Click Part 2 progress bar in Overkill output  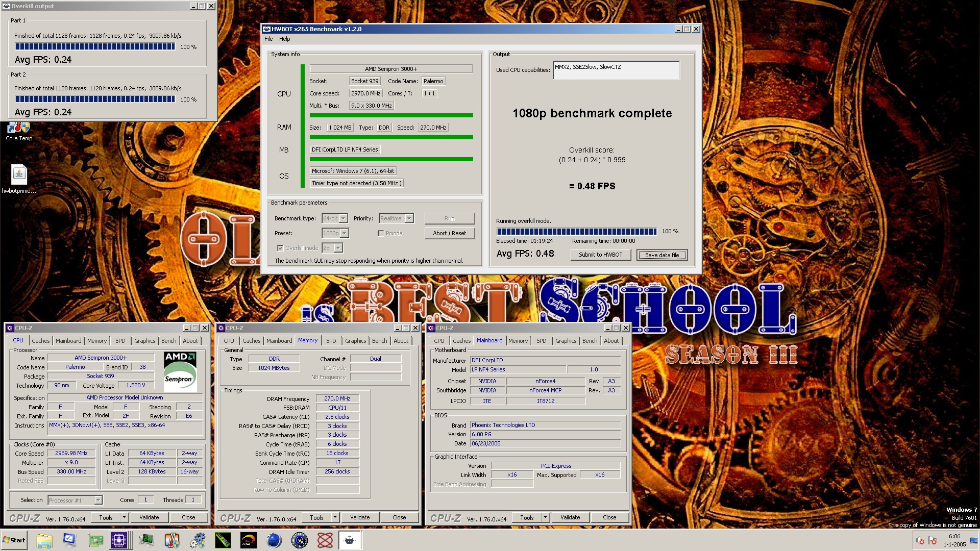tap(95, 99)
